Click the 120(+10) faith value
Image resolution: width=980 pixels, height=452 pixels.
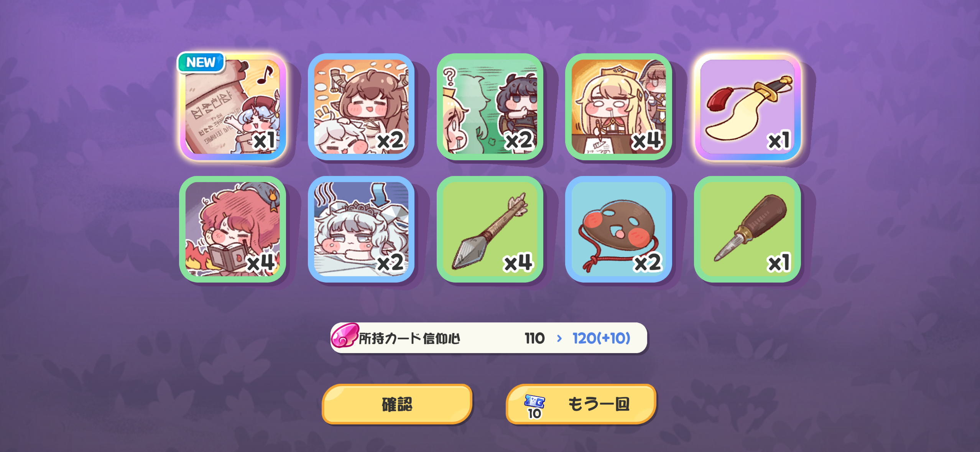tap(601, 338)
